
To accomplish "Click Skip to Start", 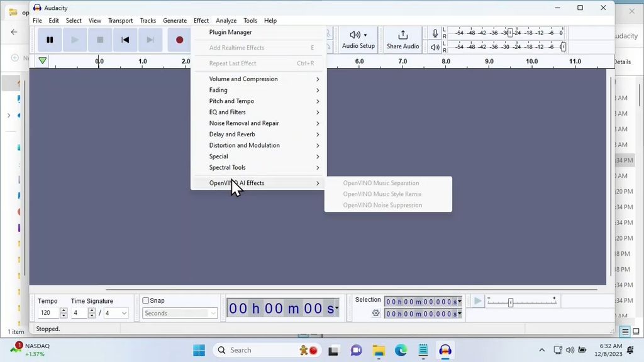I will pyautogui.click(x=125, y=39).
